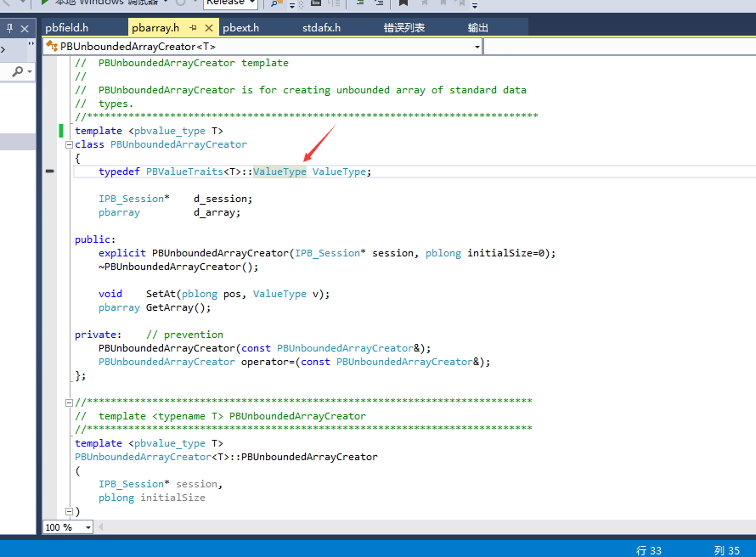Click operator= in the class declaration
Viewport: 756px width, 557px height.
pyautogui.click(x=268, y=362)
